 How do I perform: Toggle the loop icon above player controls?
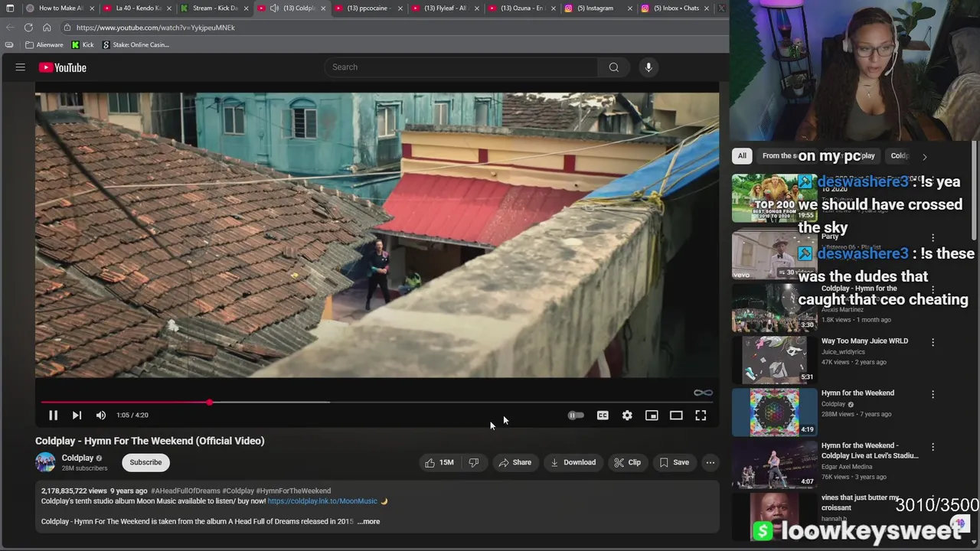(x=703, y=393)
